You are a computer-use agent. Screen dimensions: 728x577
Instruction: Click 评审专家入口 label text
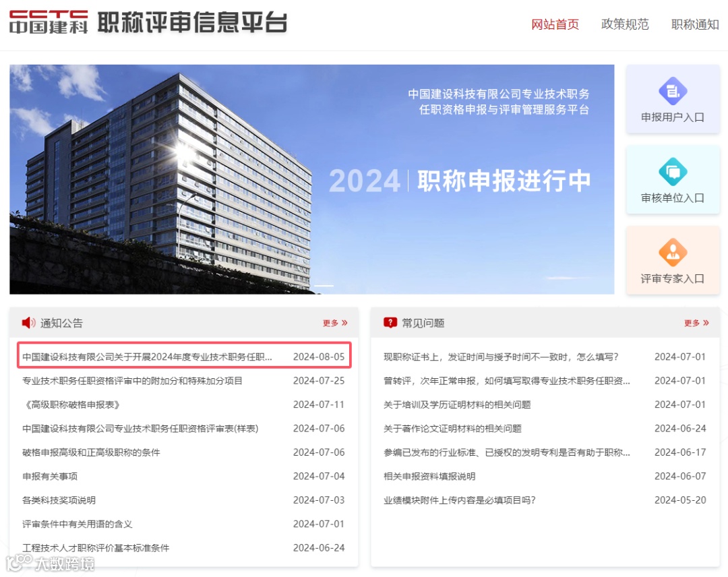pyautogui.click(x=673, y=279)
